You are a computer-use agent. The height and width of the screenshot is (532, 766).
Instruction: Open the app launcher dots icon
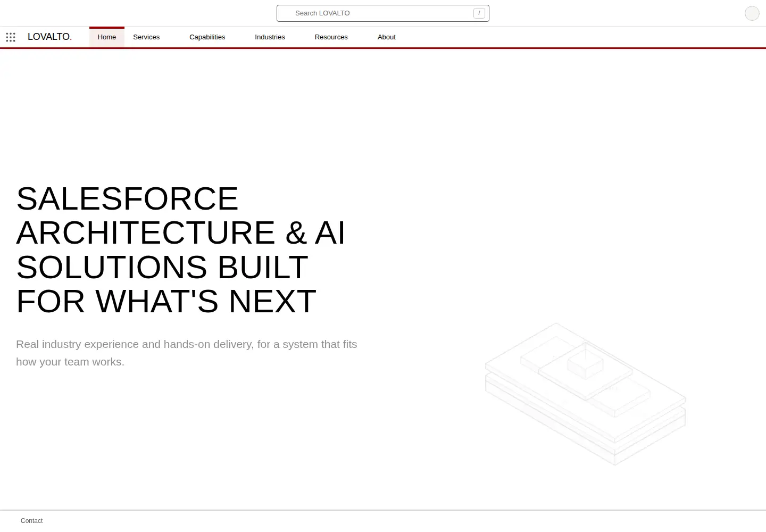point(11,37)
